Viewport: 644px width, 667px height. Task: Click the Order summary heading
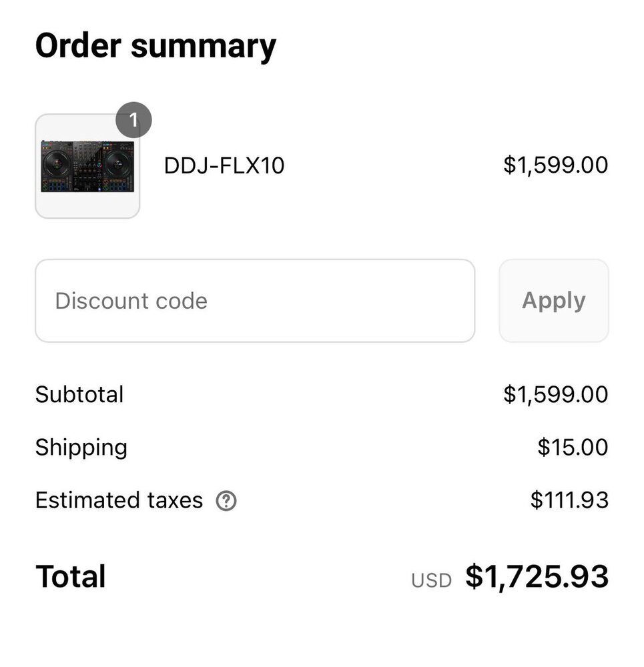155,46
